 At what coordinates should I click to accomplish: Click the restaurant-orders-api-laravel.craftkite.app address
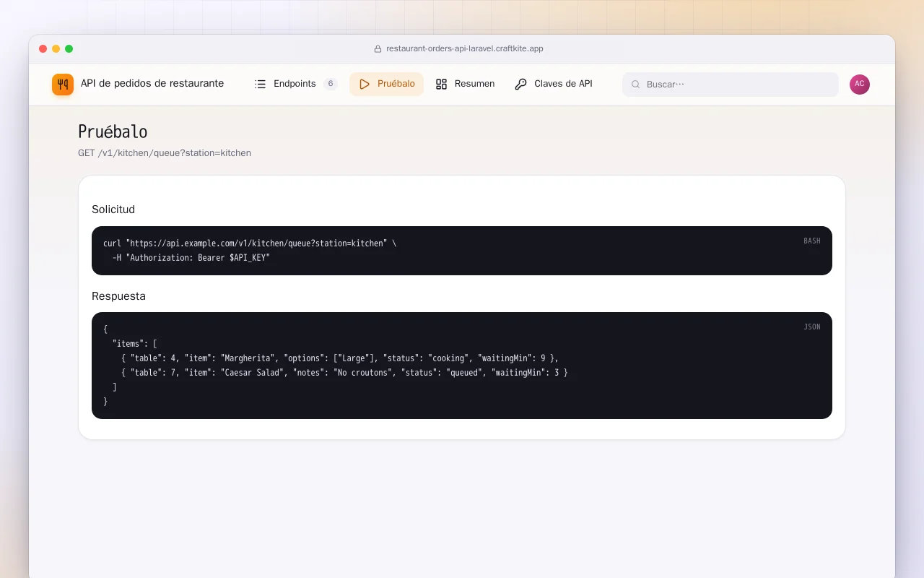pos(465,49)
